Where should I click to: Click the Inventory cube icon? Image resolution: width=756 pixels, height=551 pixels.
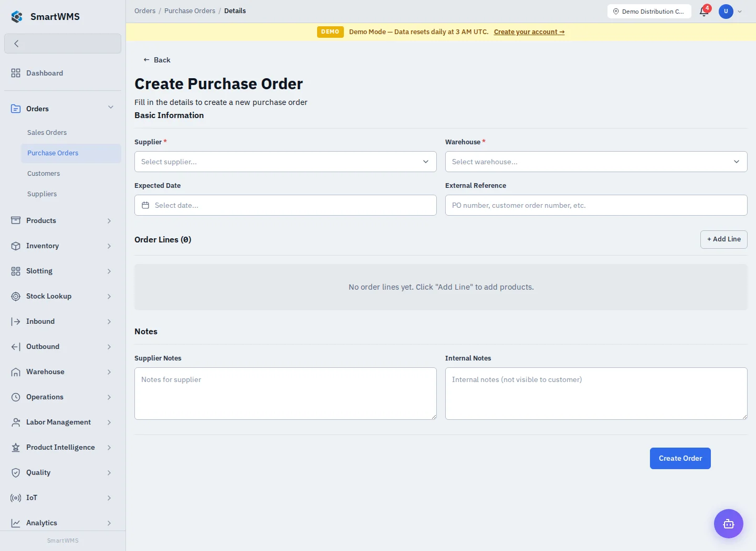coord(16,246)
